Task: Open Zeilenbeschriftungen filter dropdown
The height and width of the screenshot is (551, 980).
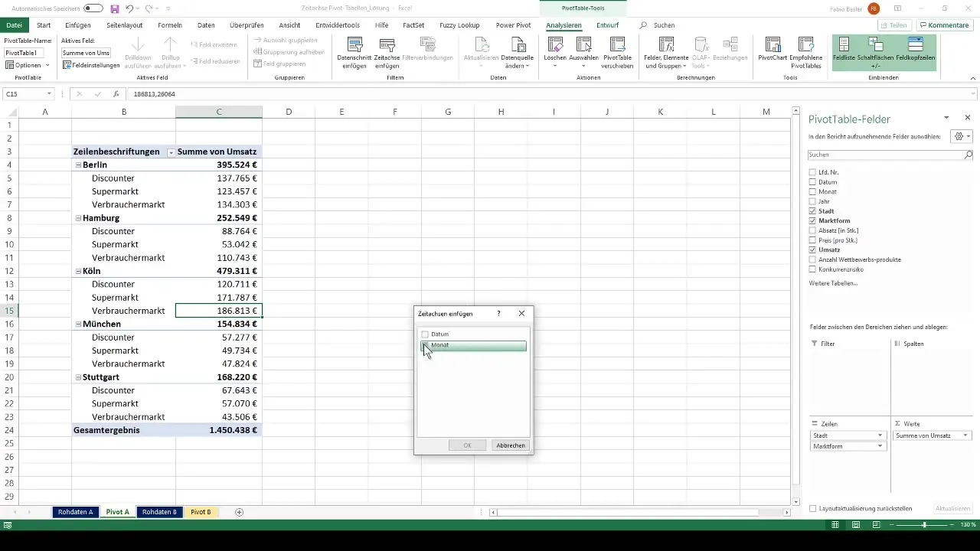Action: pyautogui.click(x=171, y=152)
